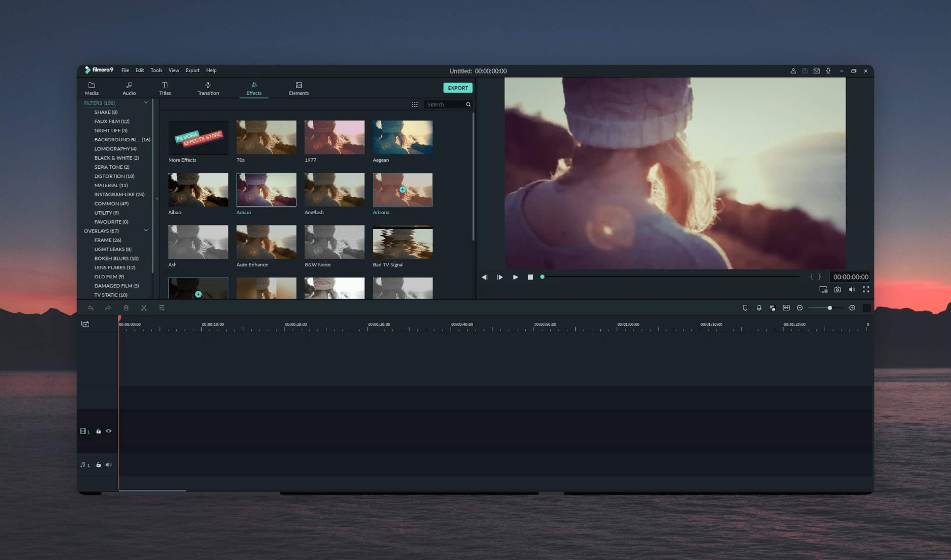Open the Export menu

(x=193, y=70)
